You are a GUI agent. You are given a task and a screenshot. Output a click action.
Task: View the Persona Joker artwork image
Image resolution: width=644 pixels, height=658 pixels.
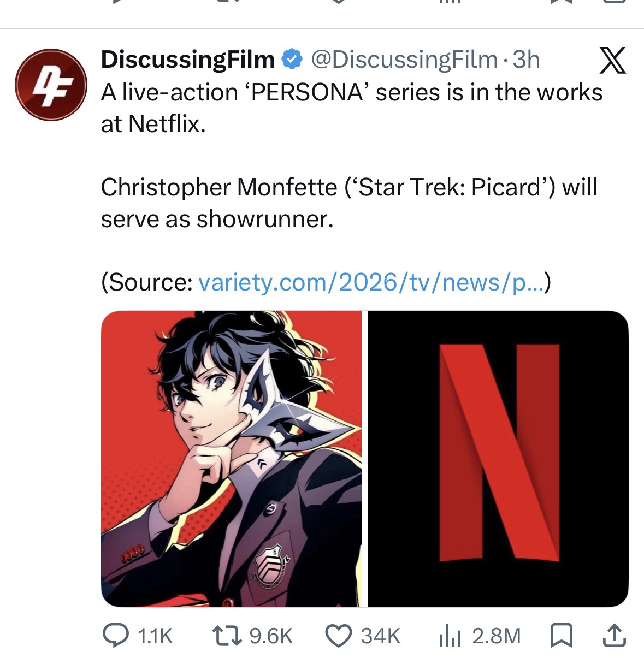coord(232,459)
